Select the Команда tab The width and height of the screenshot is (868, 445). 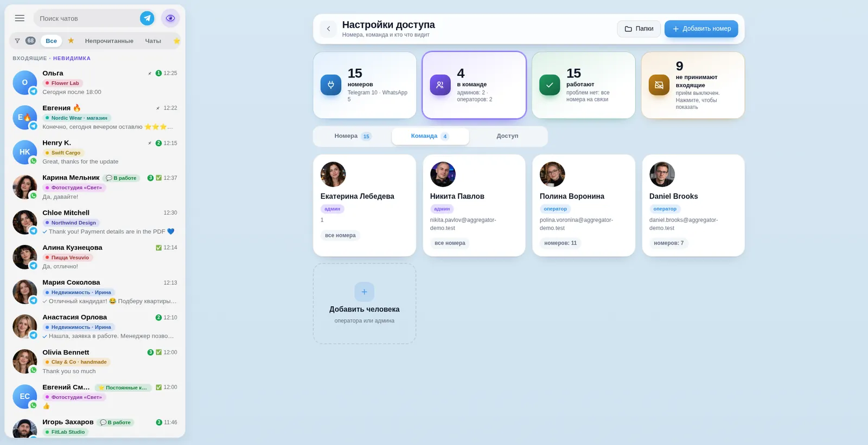tap(430, 136)
